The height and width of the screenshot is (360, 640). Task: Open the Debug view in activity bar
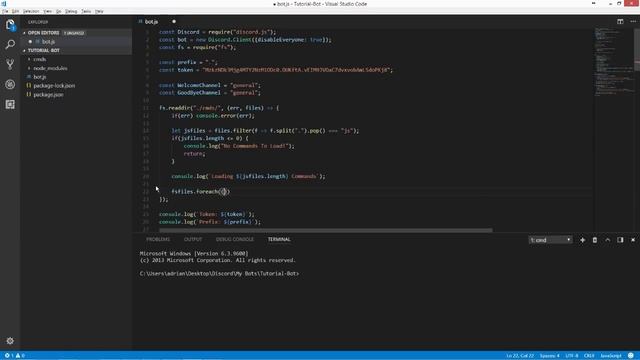[10, 84]
